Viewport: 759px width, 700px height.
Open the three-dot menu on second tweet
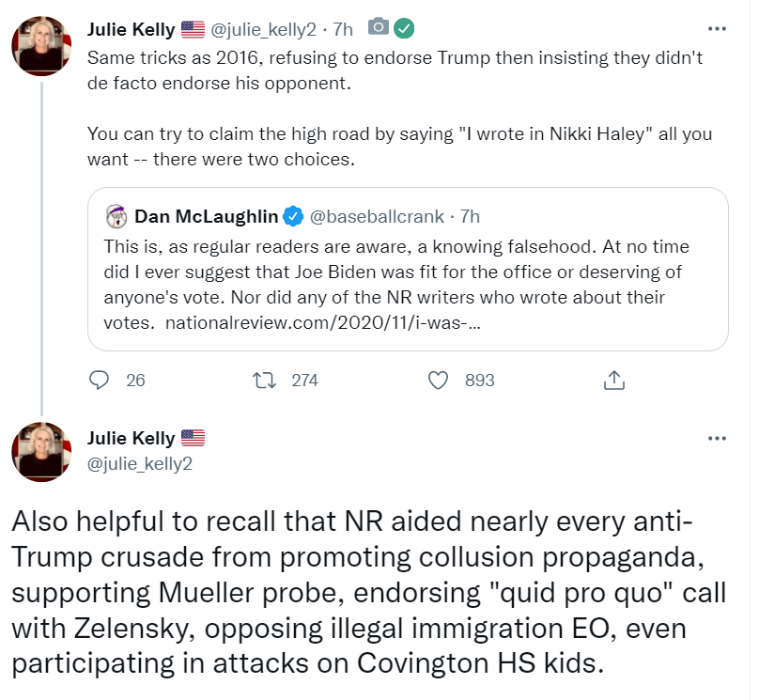click(x=717, y=439)
